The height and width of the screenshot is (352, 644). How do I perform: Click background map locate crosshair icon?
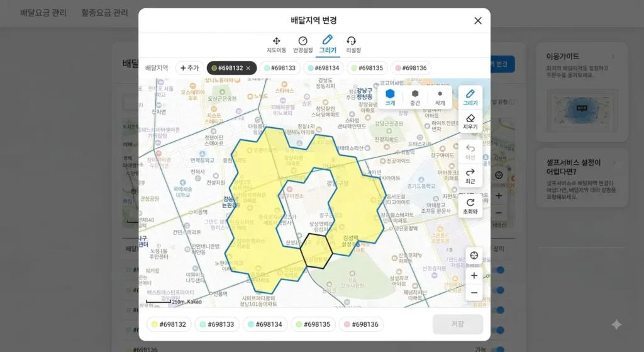[499, 175]
